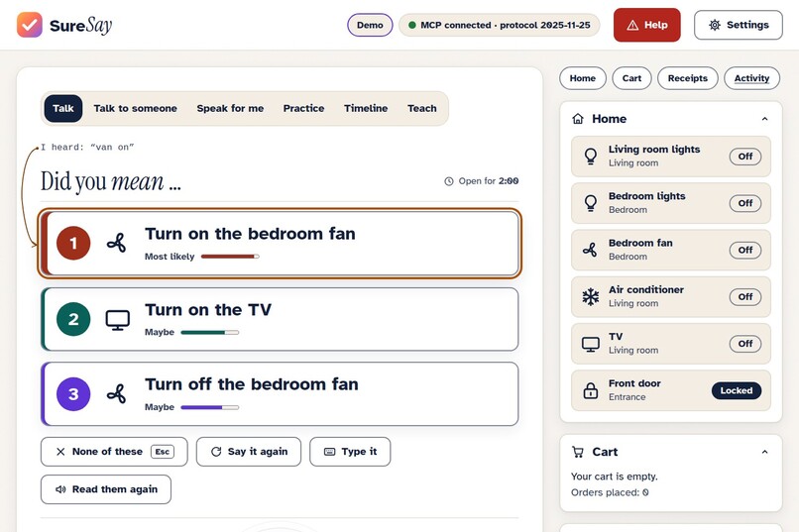The height and width of the screenshot is (532, 799).
Task: Open the Speak for me tab
Action: pos(230,108)
